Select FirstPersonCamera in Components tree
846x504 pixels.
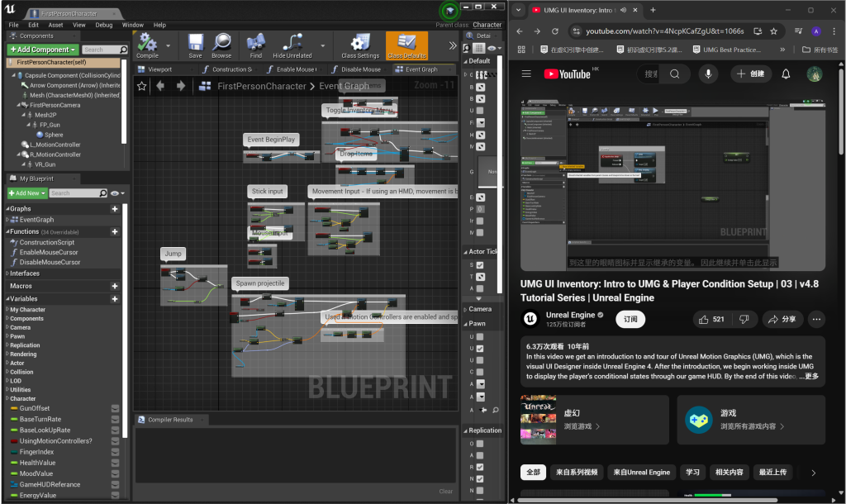(x=55, y=105)
